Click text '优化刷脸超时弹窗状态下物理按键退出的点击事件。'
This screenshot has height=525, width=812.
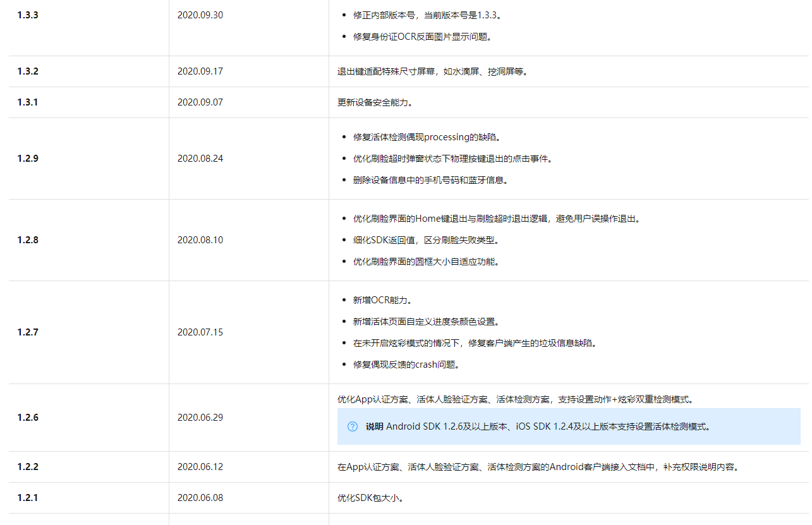tap(454, 159)
